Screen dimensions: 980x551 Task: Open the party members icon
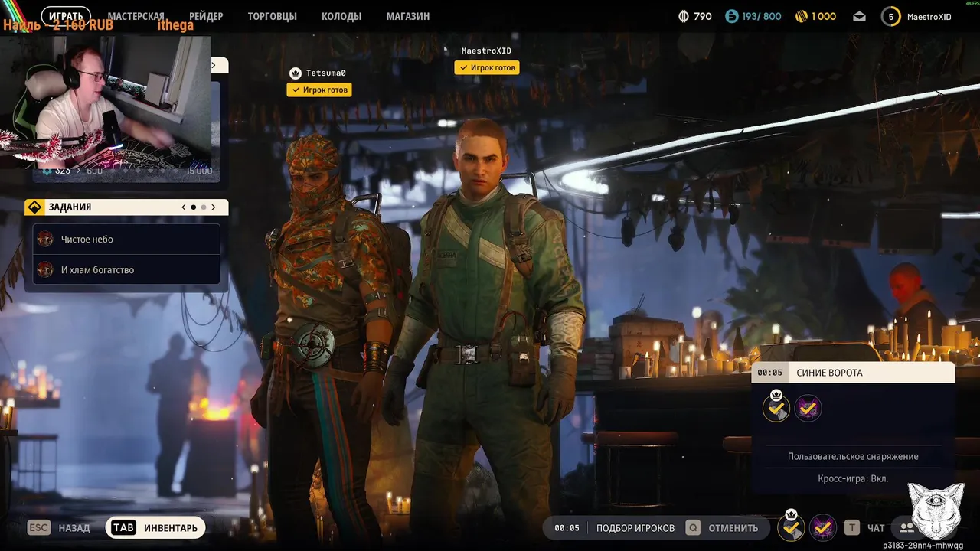point(907,528)
